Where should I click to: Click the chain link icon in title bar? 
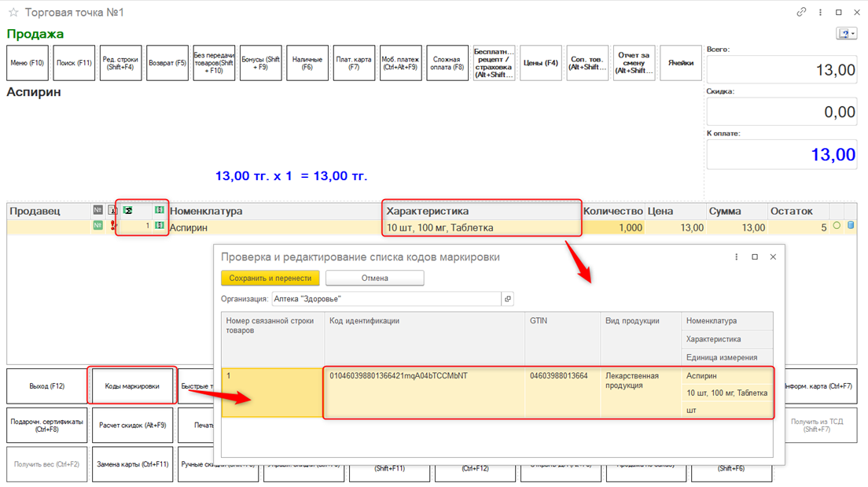[x=801, y=13]
